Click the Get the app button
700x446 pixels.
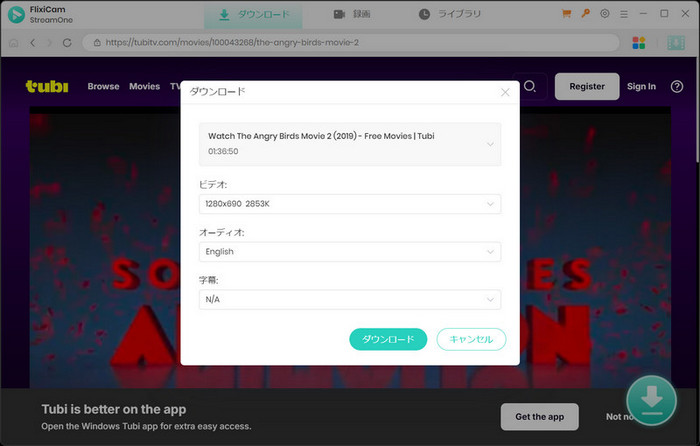point(539,416)
